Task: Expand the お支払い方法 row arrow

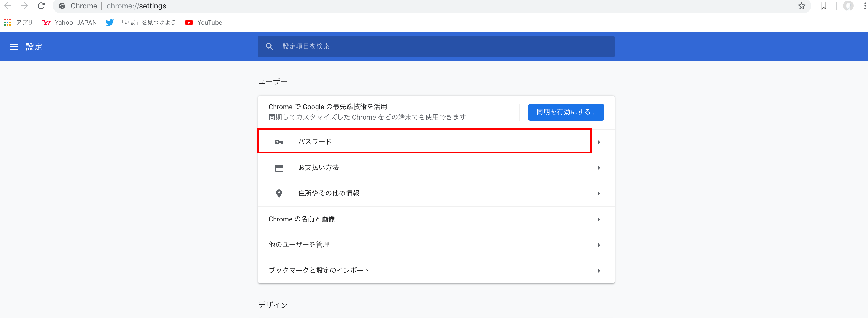Action: point(599,168)
